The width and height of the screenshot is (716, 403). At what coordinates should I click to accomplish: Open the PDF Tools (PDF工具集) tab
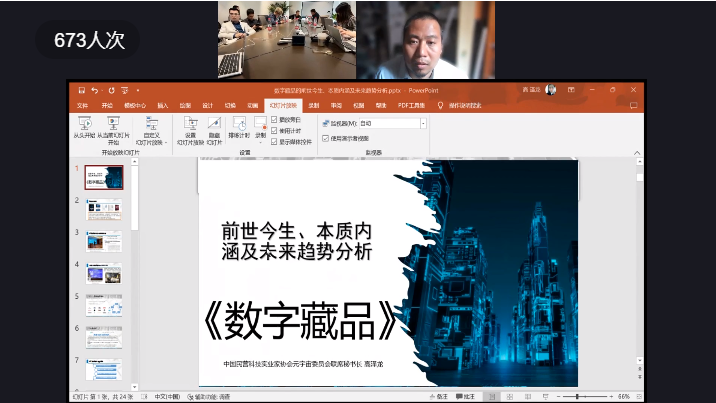[x=411, y=105]
